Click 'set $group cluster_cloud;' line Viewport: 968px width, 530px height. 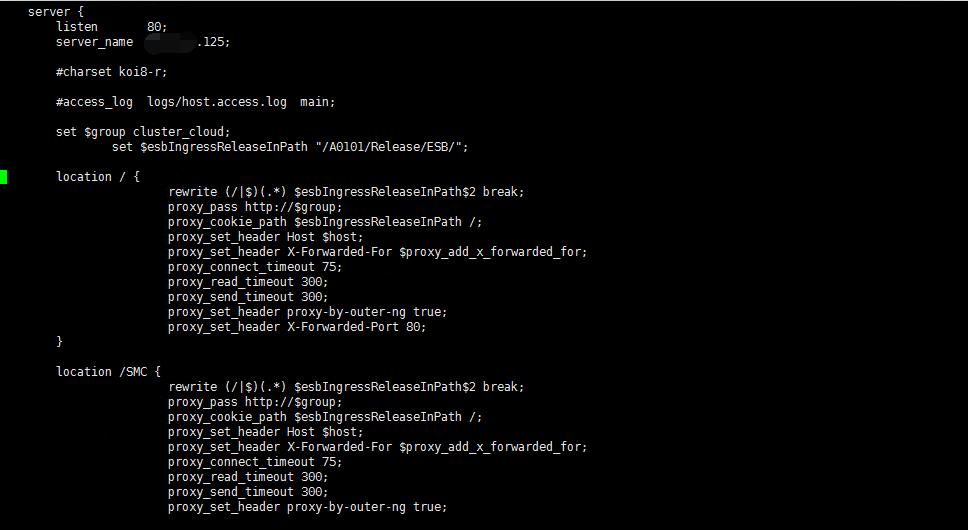143,131
